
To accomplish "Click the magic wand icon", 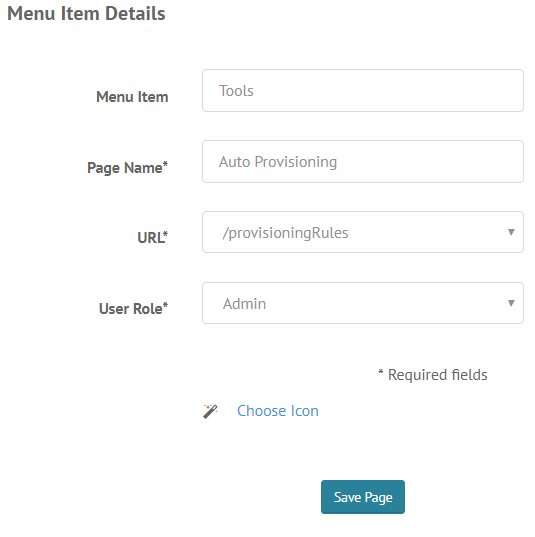I will [210, 411].
